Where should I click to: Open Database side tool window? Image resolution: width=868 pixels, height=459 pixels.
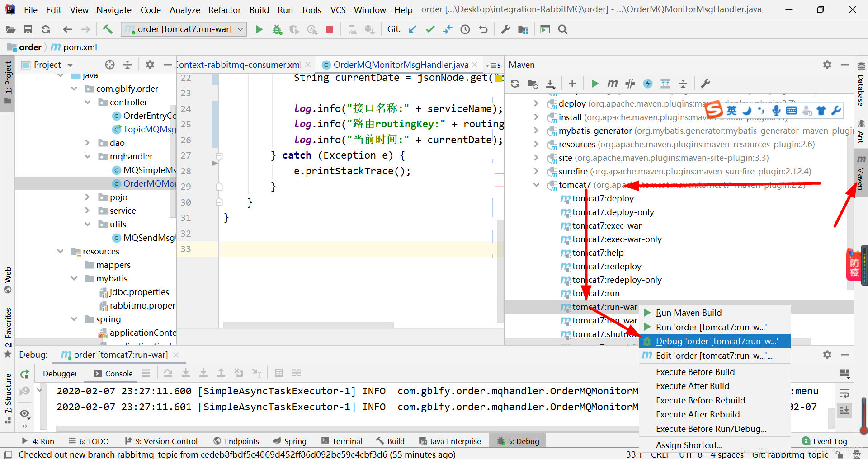[861, 84]
